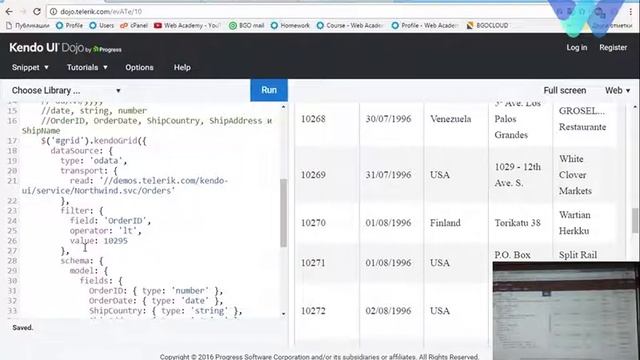Open the Profile bookmark
This screenshot has width=640, height=360.
point(69,25)
